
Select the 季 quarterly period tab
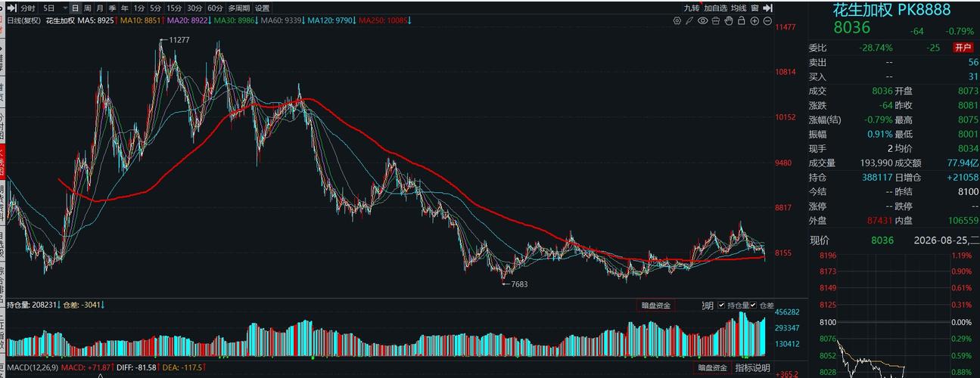click(112, 8)
